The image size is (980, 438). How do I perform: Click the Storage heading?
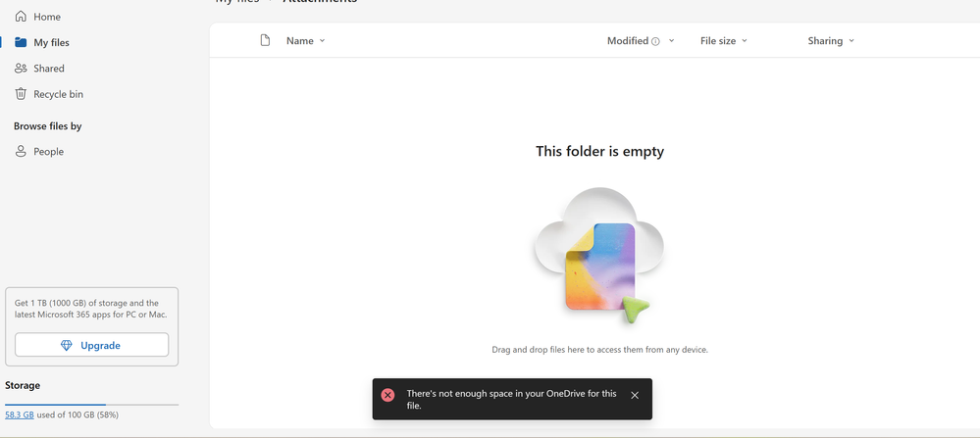pyautogui.click(x=23, y=386)
